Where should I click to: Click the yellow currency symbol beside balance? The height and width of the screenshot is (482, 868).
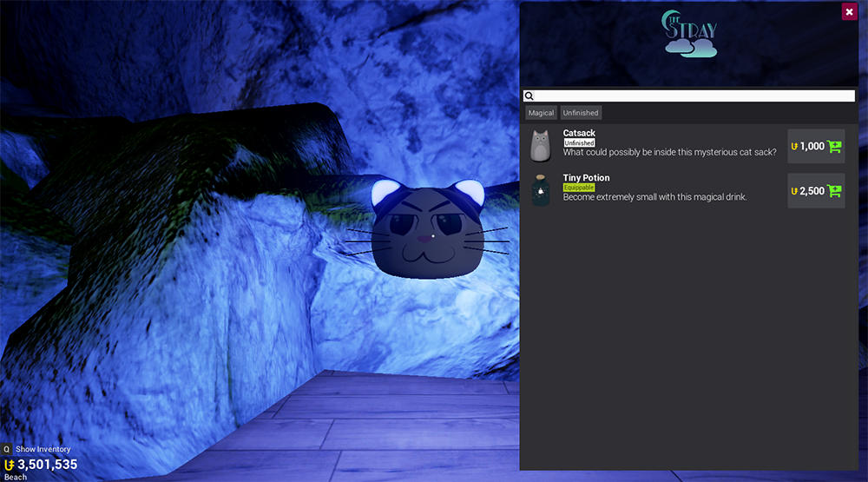pos(9,465)
